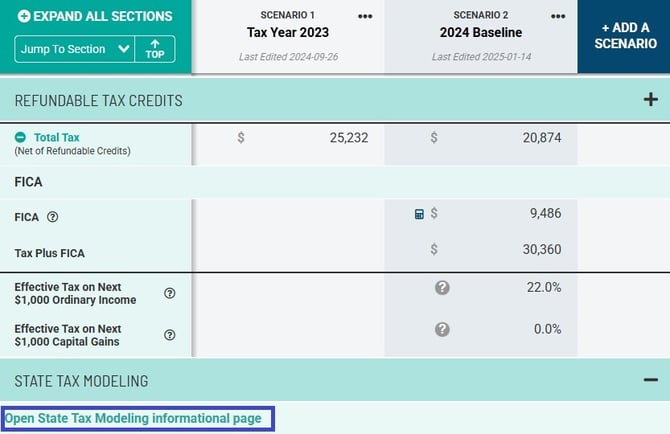670x434 pixels.
Task: Collapse the State Tax Modeling section
Action: (x=650, y=380)
